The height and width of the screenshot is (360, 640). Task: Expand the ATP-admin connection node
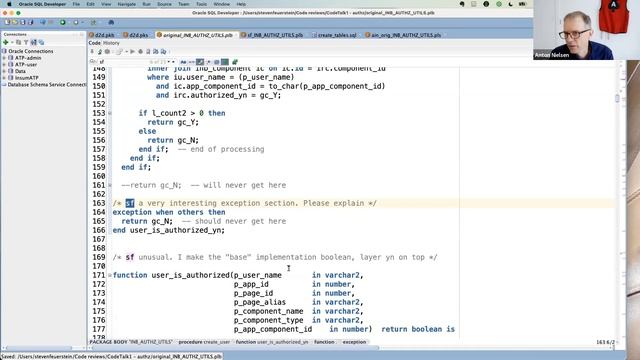pyautogui.click(x=4, y=58)
